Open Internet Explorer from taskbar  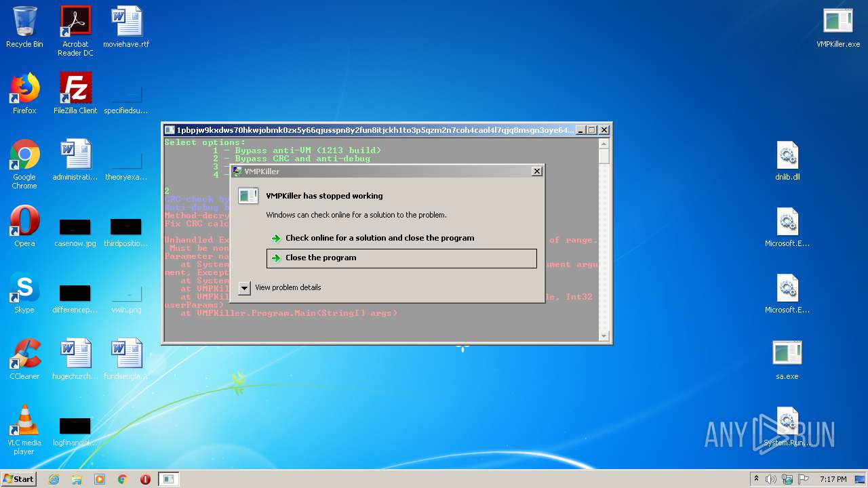[x=54, y=479]
